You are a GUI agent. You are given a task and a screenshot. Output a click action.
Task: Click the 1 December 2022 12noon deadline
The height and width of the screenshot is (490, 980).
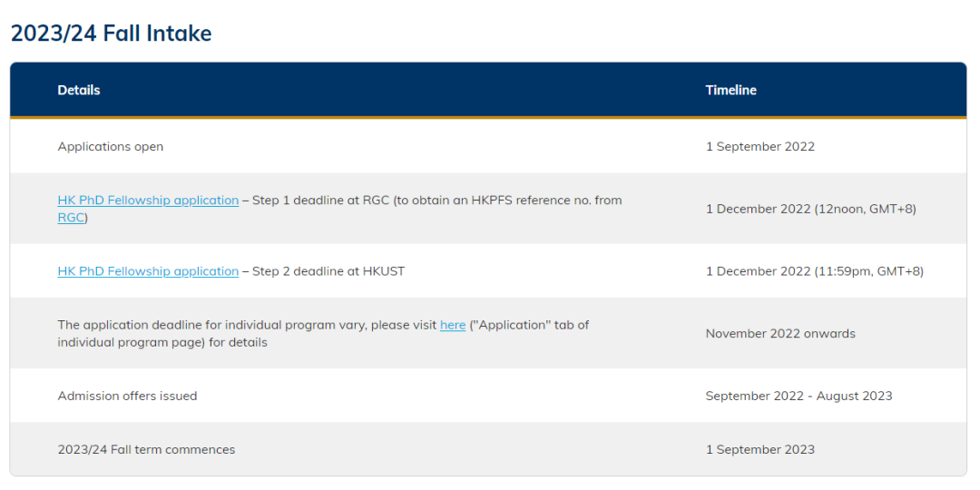pyautogui.click(x=810, y=209)
